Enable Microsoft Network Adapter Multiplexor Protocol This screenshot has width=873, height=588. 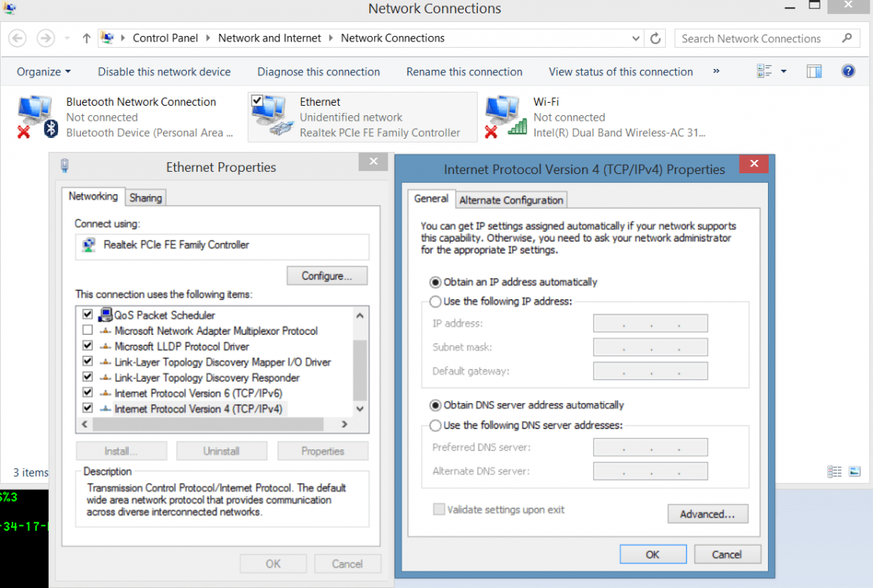pos(87,330)
